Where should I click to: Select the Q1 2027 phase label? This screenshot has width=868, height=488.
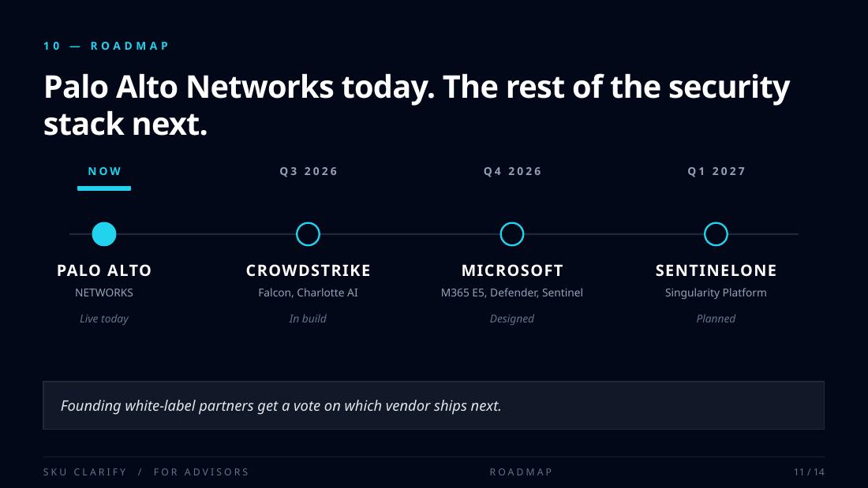pyautogui.click(x=716, y=172)
